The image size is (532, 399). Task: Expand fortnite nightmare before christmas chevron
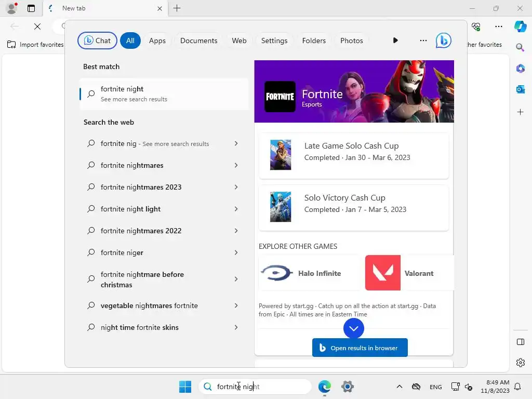pos(236,279)
